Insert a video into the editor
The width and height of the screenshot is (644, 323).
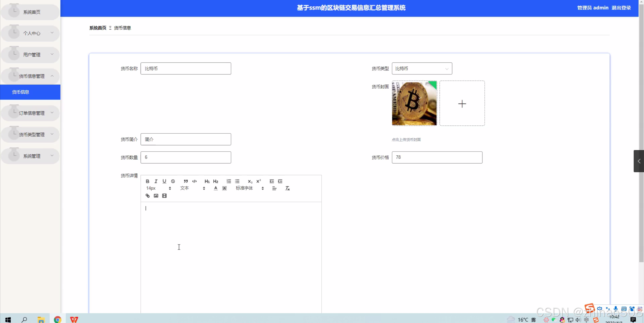(x=164, y=196)
